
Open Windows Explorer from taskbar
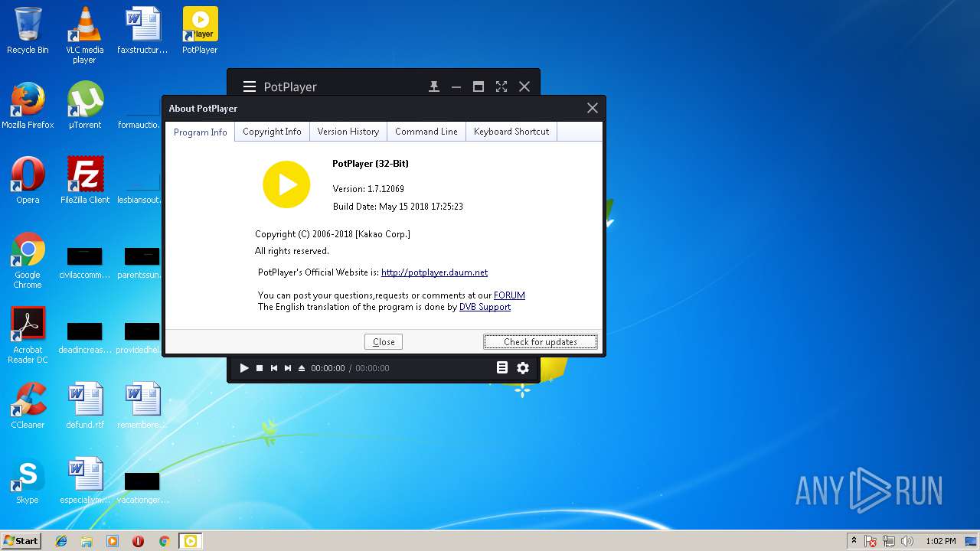click(87, 541)
